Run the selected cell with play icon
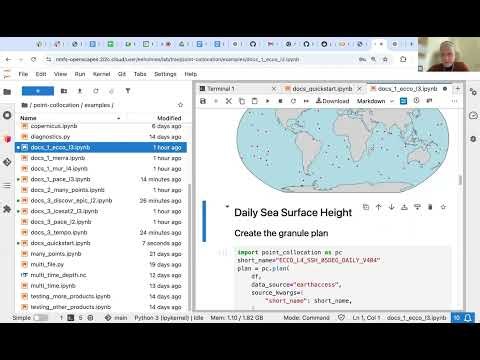Viewport: 480px width, 360px height. point(267,101)
